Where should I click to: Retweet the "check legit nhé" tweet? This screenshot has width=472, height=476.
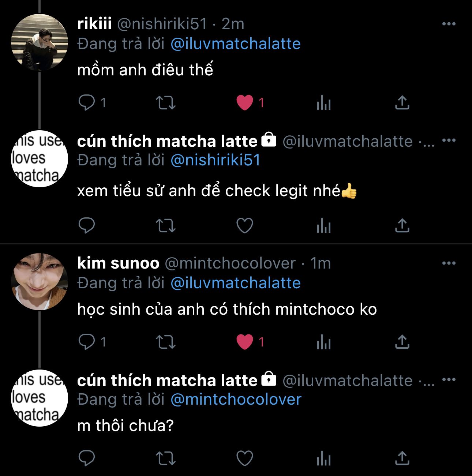[x=166, y=225]
